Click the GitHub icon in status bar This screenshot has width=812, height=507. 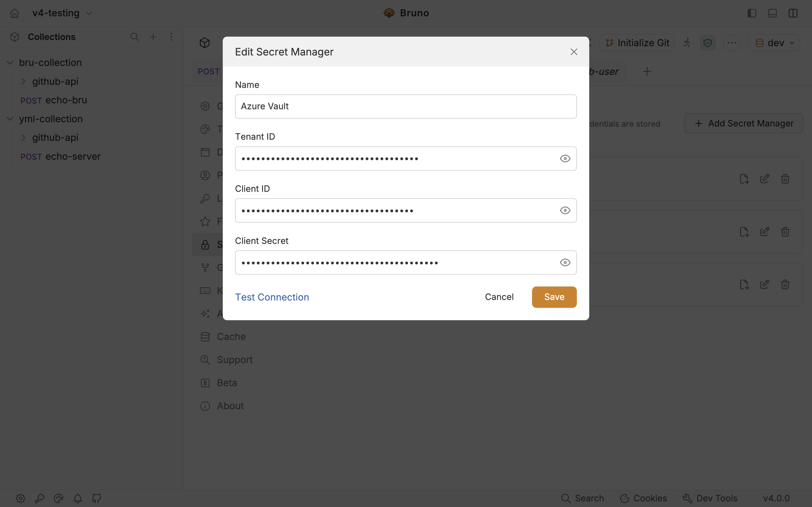point(97,498)
